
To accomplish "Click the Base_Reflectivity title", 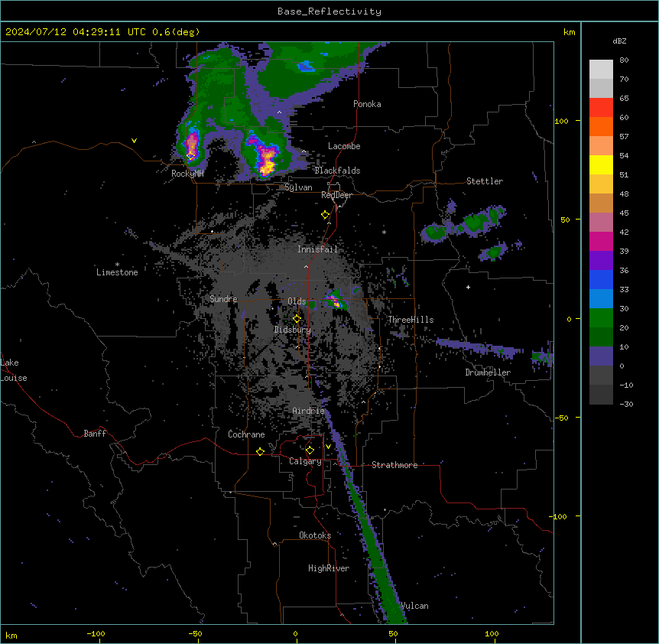I will pyautogui.click(x=329, y=11).
